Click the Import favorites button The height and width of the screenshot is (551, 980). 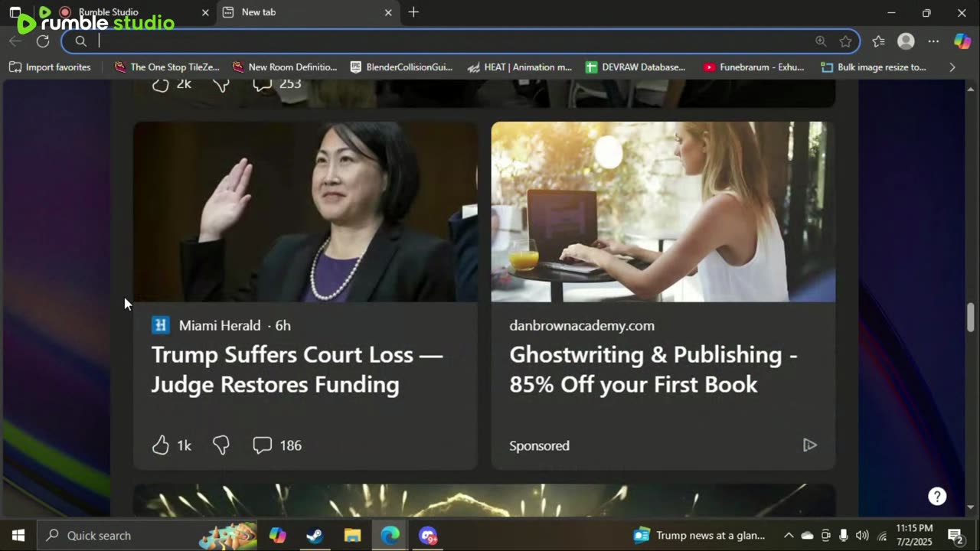(x=50, y=67)
